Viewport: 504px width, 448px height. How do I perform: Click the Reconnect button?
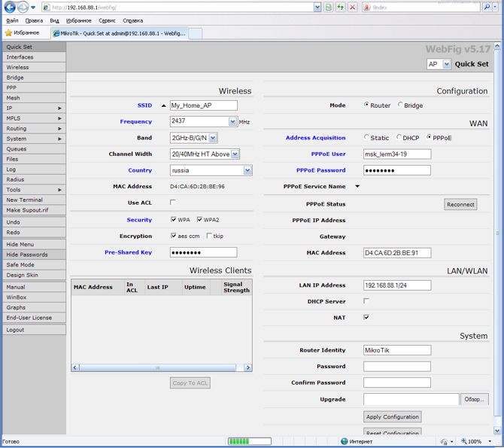pos(460,204)
